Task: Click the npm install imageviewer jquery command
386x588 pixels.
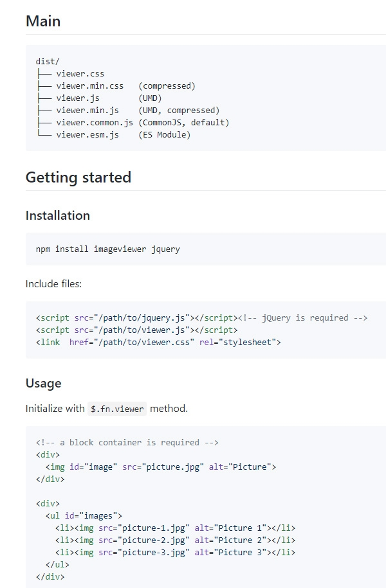Action: click(x=108, y=249)
